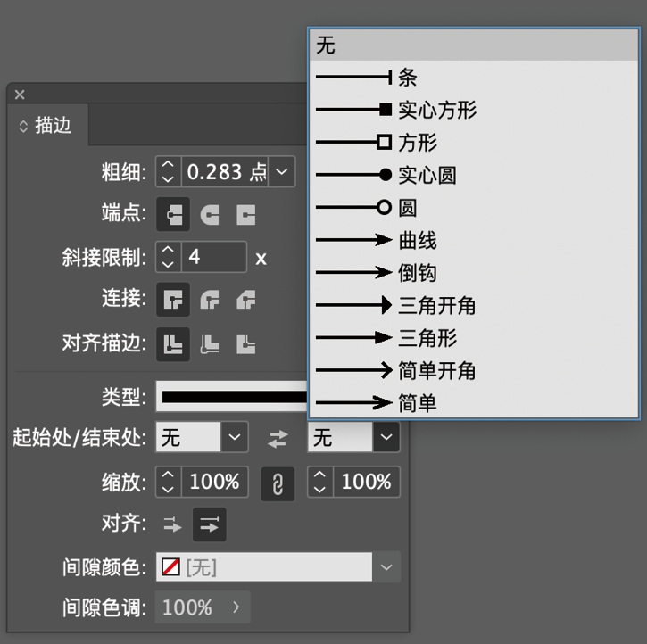Screen dimensions: 647x644
Task: Enable the extend arrow tip beyond path option
Action: coord(172,524)
